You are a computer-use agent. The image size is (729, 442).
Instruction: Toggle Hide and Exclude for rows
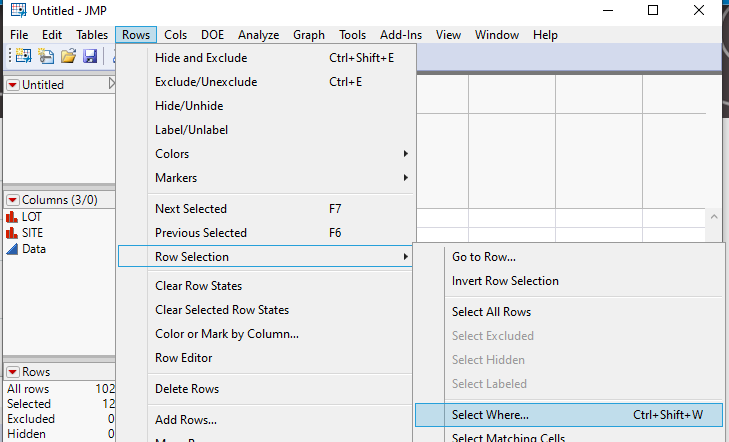[x=201, y=58]
